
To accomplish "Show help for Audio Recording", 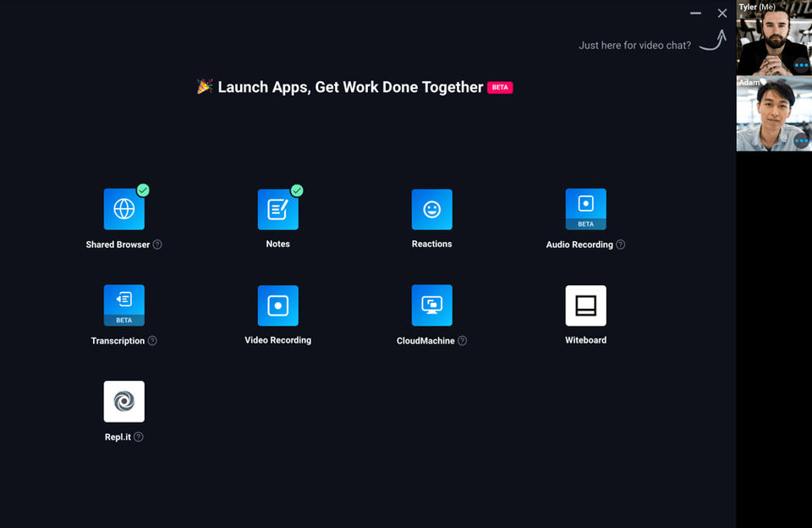I will 620,245.
